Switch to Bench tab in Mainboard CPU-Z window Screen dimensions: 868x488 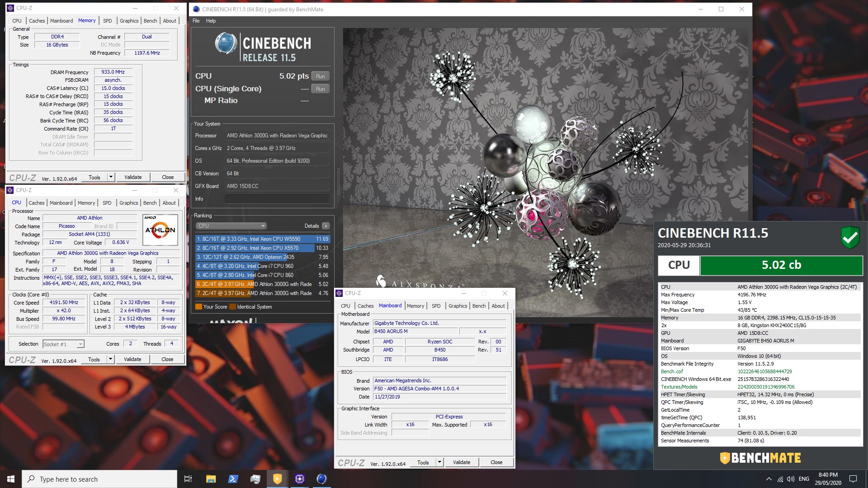pyautogui.click(x=479, y=306)
